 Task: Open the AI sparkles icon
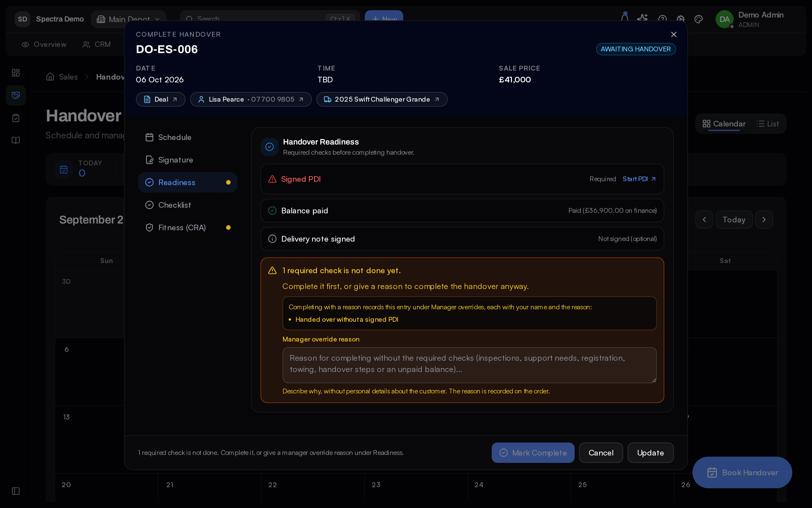[642, 19]
